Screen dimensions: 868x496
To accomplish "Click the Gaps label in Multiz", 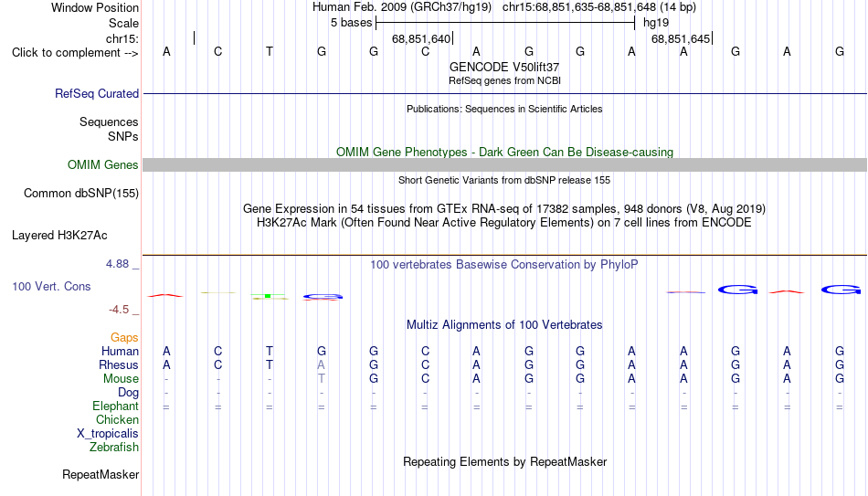I will tap(124, 338).
